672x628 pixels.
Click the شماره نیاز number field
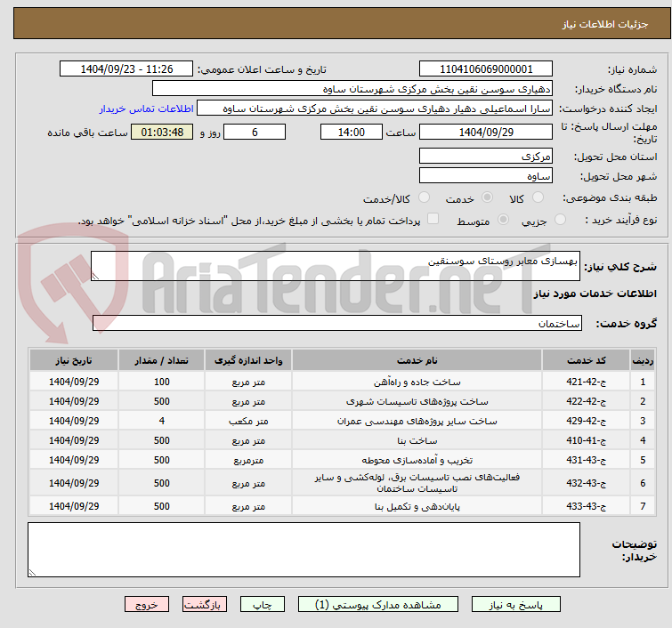pyautogui.click(x=485, y=69)
